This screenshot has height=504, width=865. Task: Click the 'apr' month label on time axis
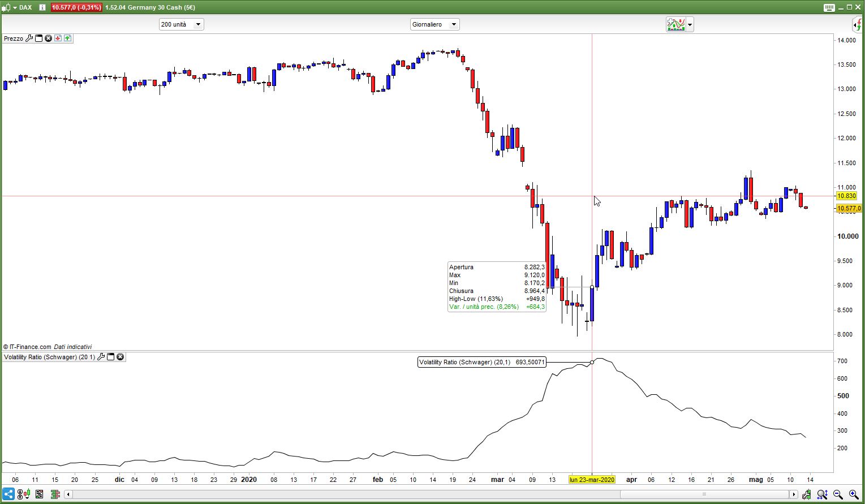[631, 480]
